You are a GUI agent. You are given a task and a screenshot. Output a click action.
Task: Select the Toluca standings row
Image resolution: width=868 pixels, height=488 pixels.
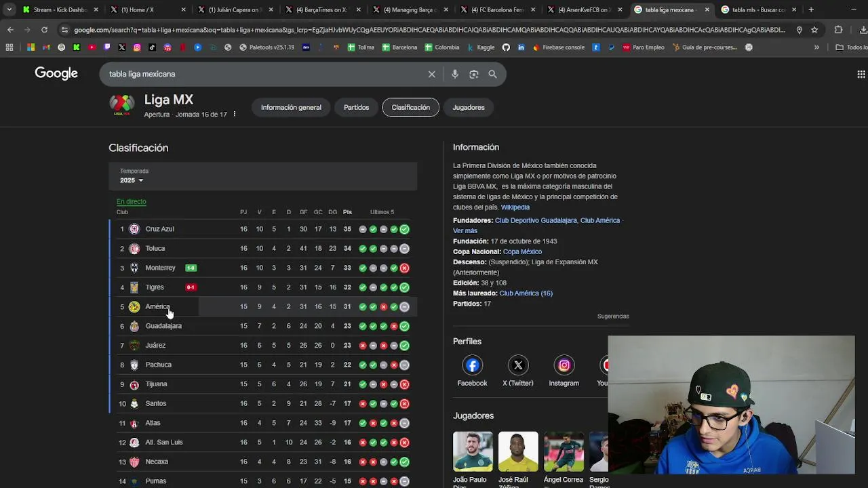[263, 248]
